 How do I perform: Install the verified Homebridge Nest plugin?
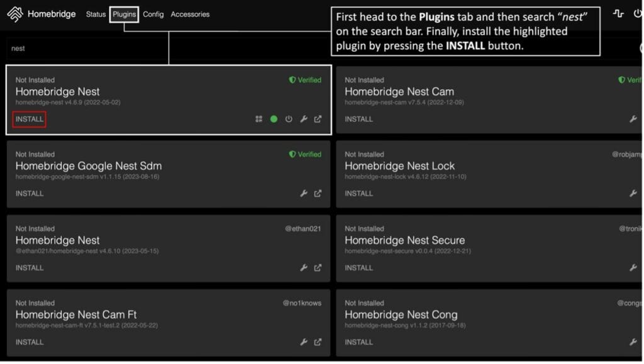29,119
